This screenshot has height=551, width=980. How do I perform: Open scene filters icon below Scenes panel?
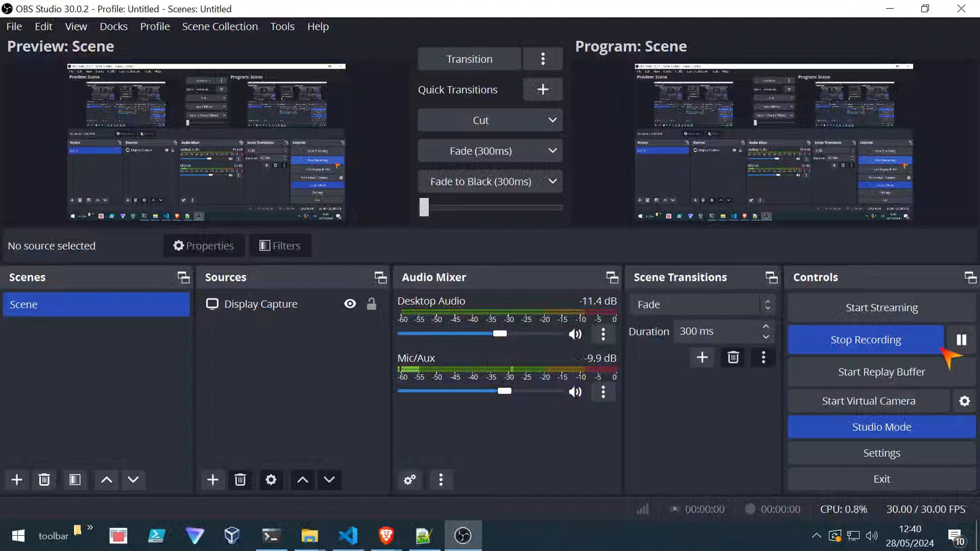[x=75, y=480]
